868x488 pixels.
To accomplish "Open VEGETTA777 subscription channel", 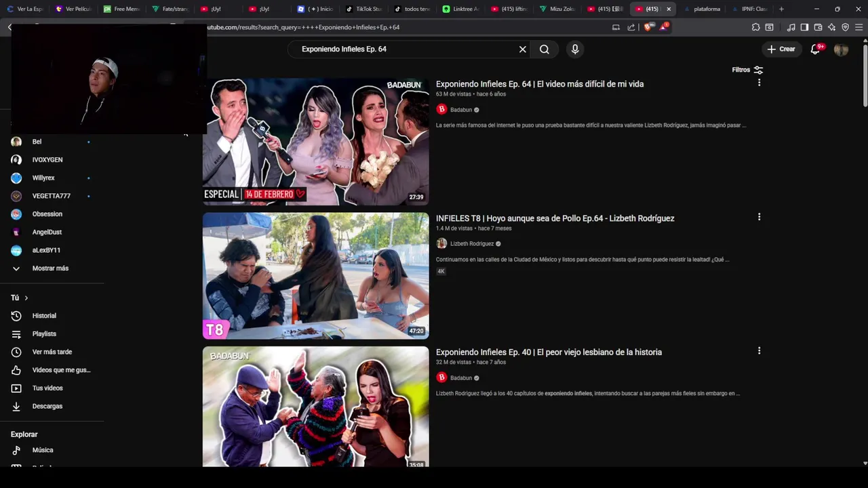I will 52,196.
